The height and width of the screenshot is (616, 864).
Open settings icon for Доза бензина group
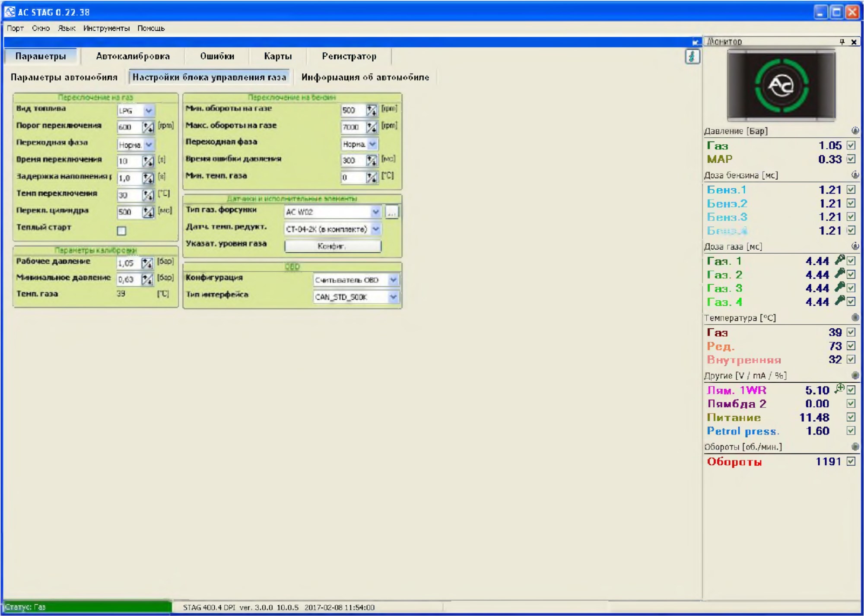[x=855, y=175]
